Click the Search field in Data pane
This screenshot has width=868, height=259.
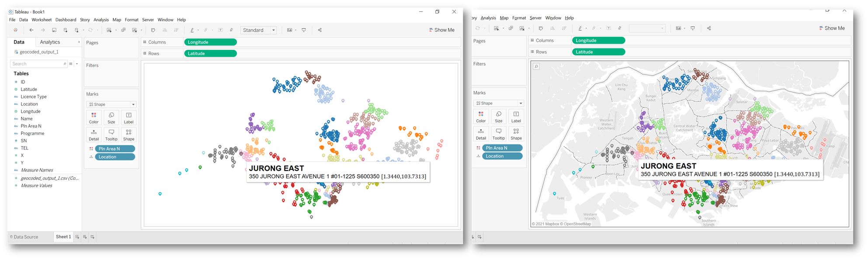[37, 64]
